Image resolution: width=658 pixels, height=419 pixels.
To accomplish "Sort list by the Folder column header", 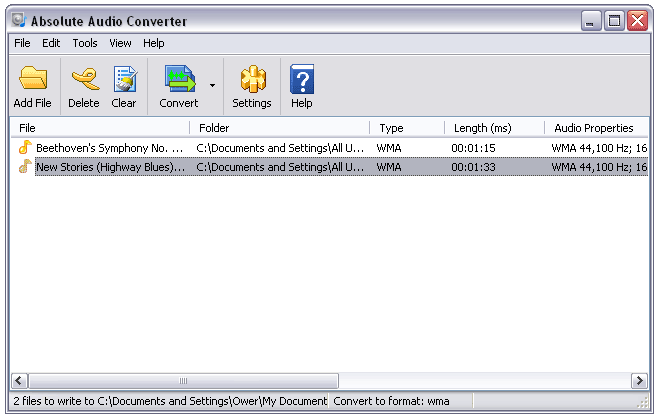I will [278, 128].
